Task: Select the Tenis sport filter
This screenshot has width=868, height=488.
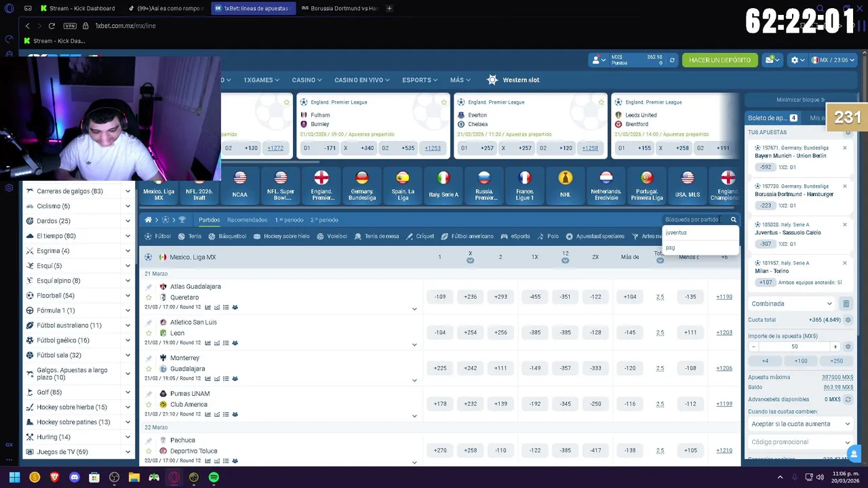Action: (190, 237)
